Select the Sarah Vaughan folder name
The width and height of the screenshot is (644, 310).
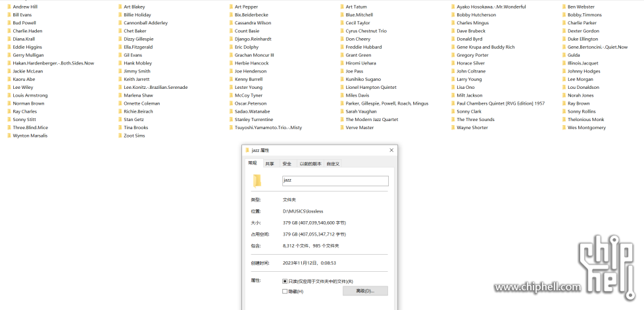[361, 111]
